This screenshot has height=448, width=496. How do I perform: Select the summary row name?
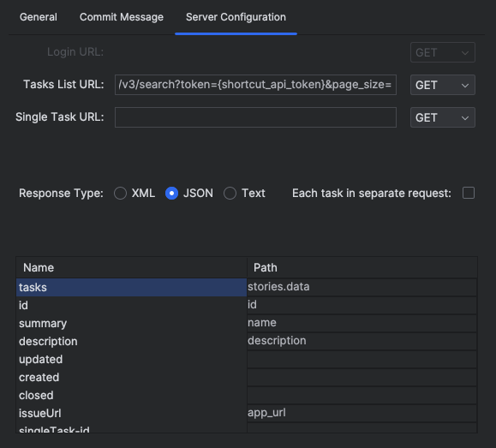click(132, 323)
